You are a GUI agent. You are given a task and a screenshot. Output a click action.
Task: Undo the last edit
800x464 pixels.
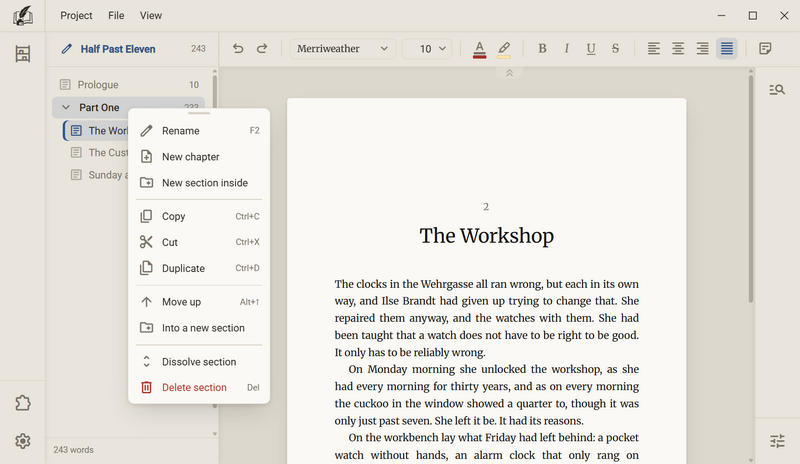click(x=238, y=48)
